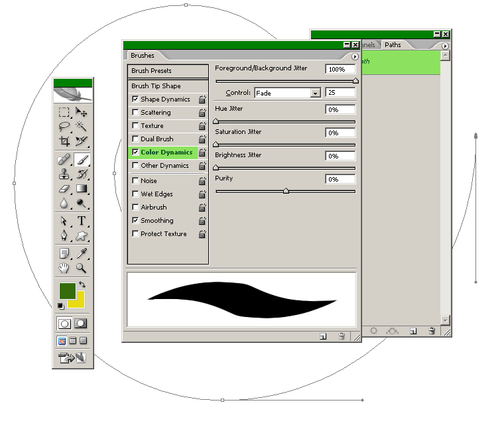Open Brush Presets section
This screenshot has width=504, height=433.
click(168, 71)
